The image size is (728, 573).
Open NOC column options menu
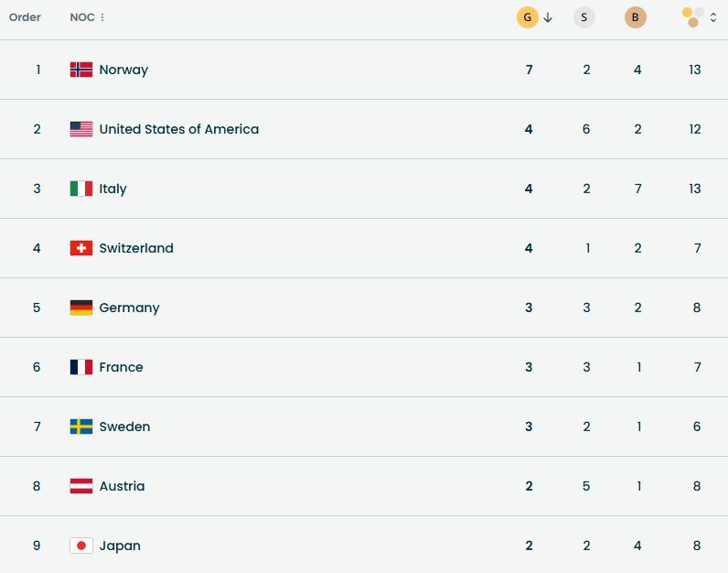[x=102, y=17]
